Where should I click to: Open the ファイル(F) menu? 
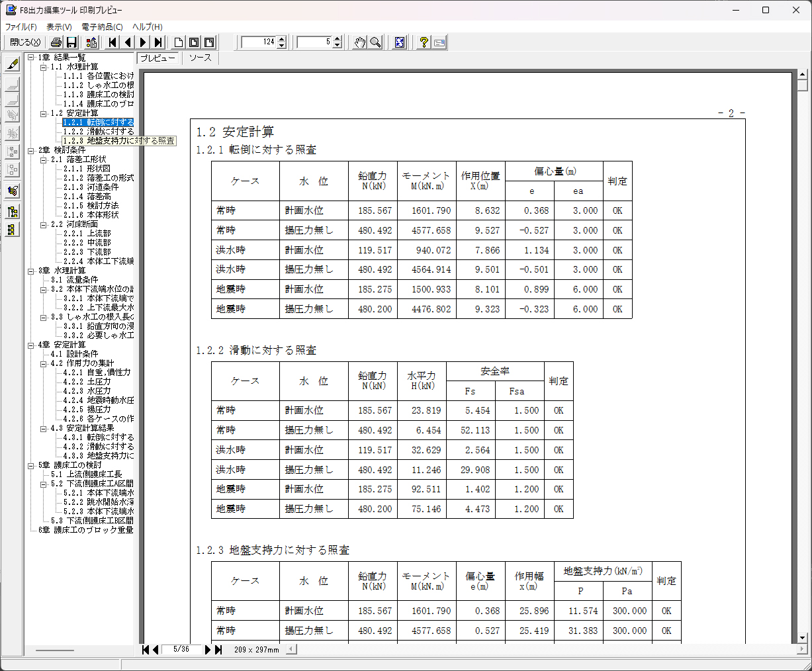coord(21,27)
